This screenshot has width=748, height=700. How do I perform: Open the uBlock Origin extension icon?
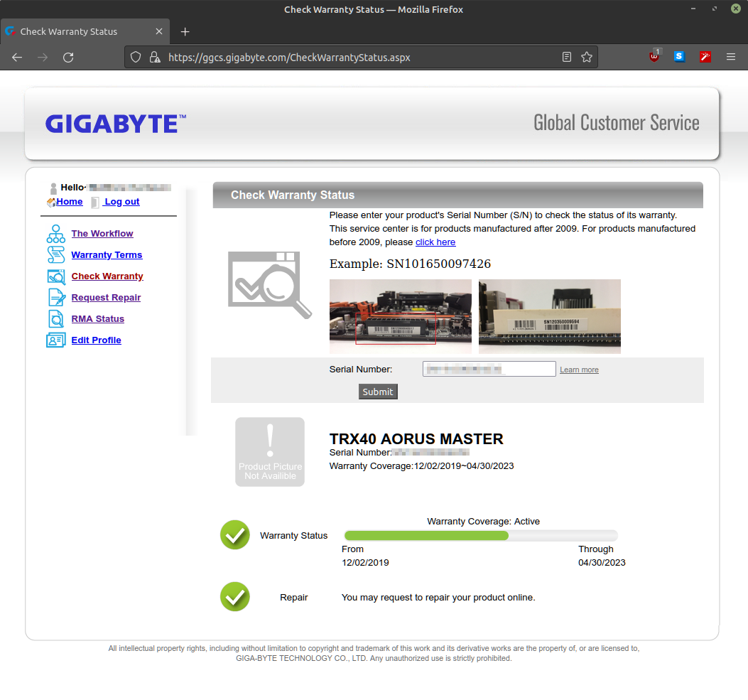(x=655, y=56)
